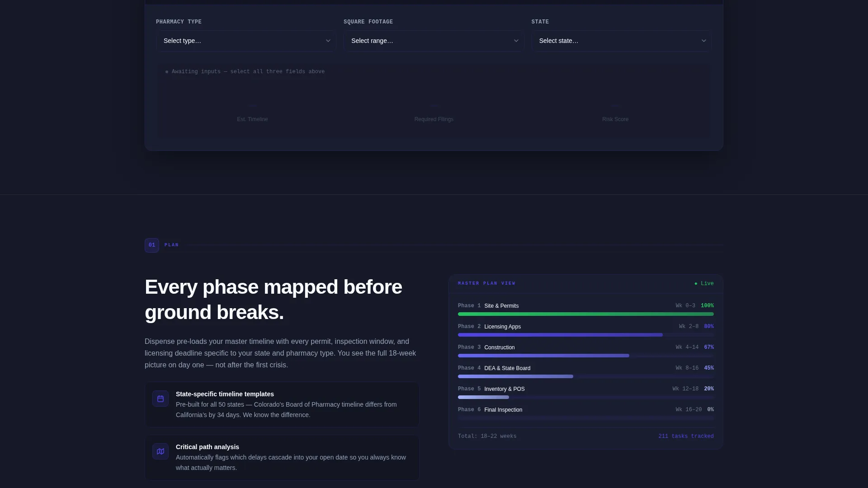Viewport: 868px width, 488px height.
Task: Click the 'Est. Timeline' metric label
Action: tap(252, 119)
